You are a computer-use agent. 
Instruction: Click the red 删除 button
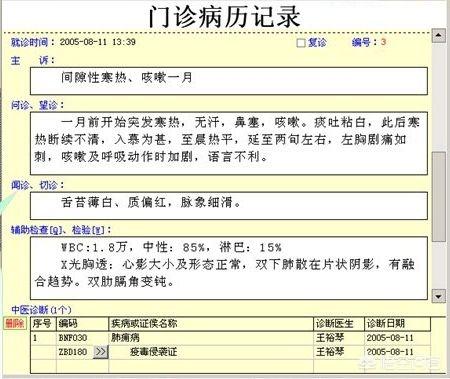pyautogui.click(x=15, y=323)
